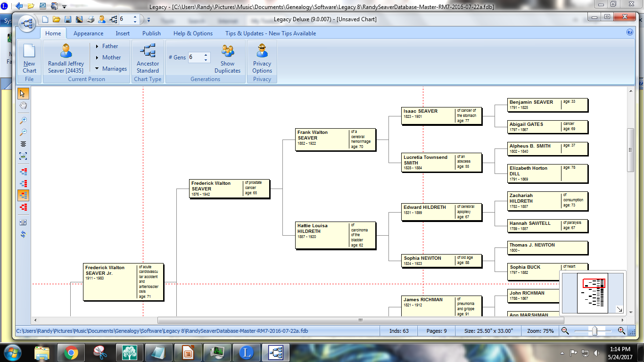Click the print icon in quick access toolbar
The height and width of the screenshot is (362, 644).
click(90, 19)
